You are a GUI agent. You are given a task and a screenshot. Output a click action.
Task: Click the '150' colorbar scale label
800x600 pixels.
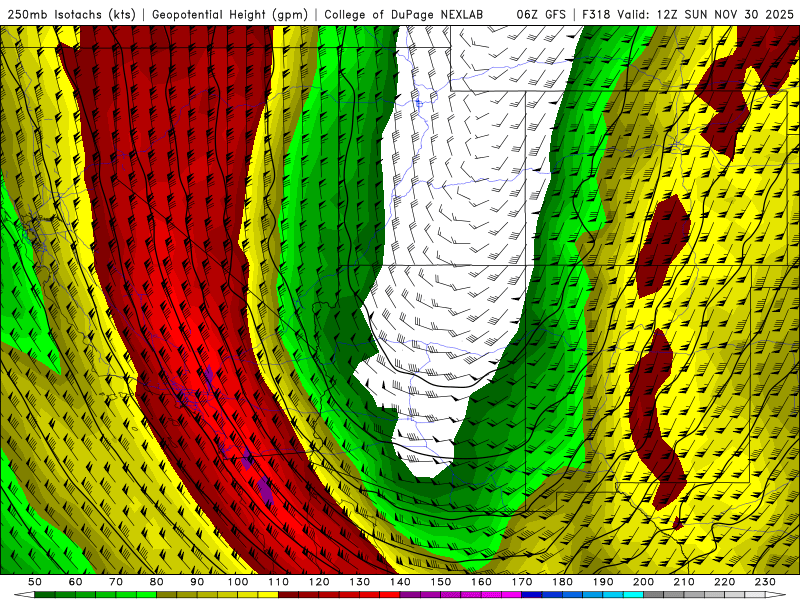tap(441, 582)
